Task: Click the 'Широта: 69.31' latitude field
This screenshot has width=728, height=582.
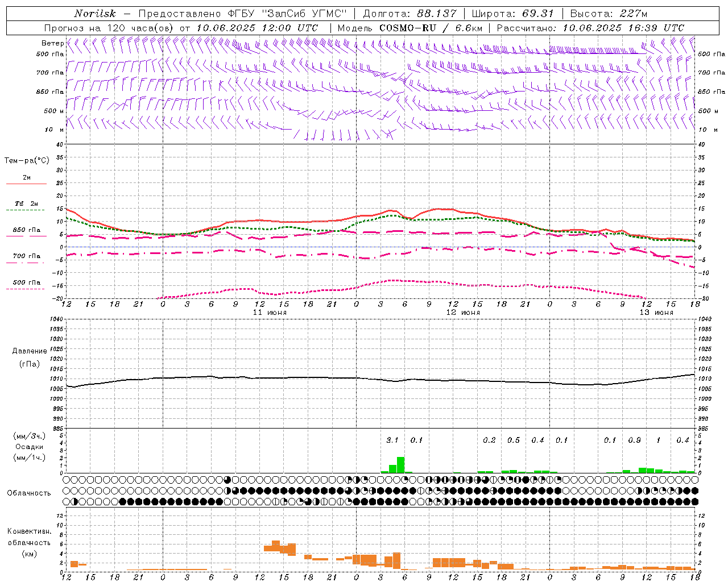Action: tap(513, 14)
